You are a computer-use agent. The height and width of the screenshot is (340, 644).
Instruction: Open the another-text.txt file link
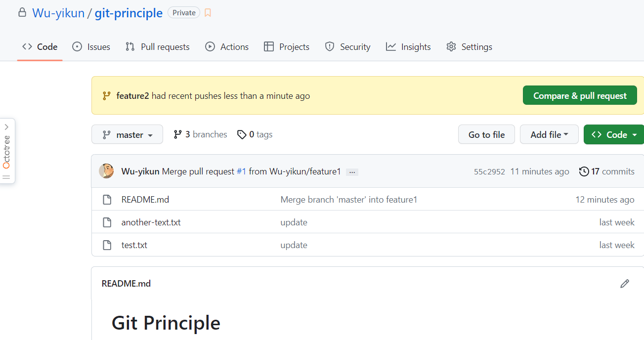click(x=151, y=222)
